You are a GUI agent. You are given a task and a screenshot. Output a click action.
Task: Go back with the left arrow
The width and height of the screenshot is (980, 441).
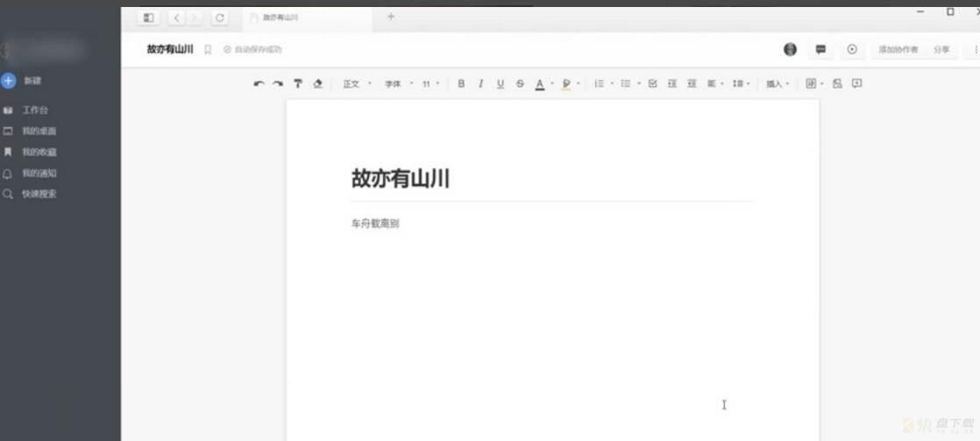click(176, 18)
